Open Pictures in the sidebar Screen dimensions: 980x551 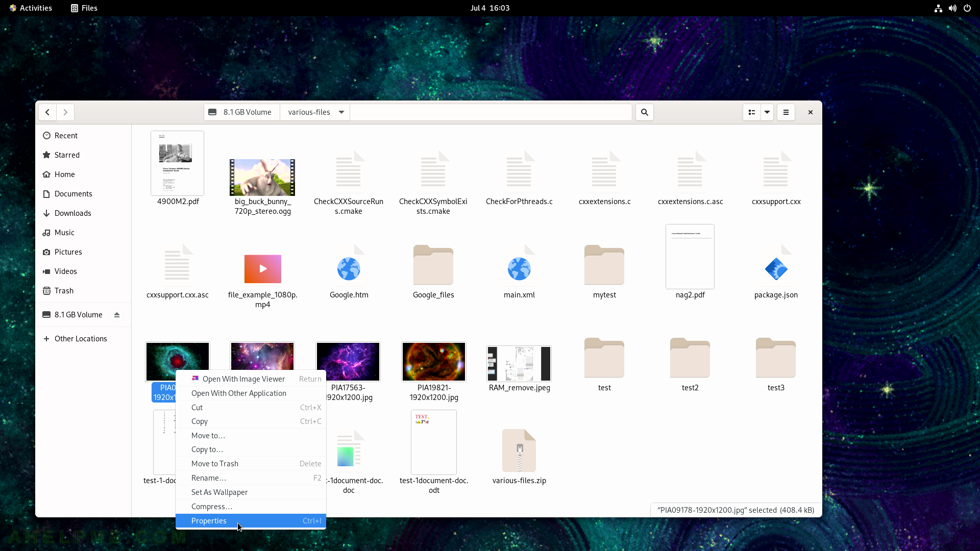pyautogui.click(x=83, y=252)
